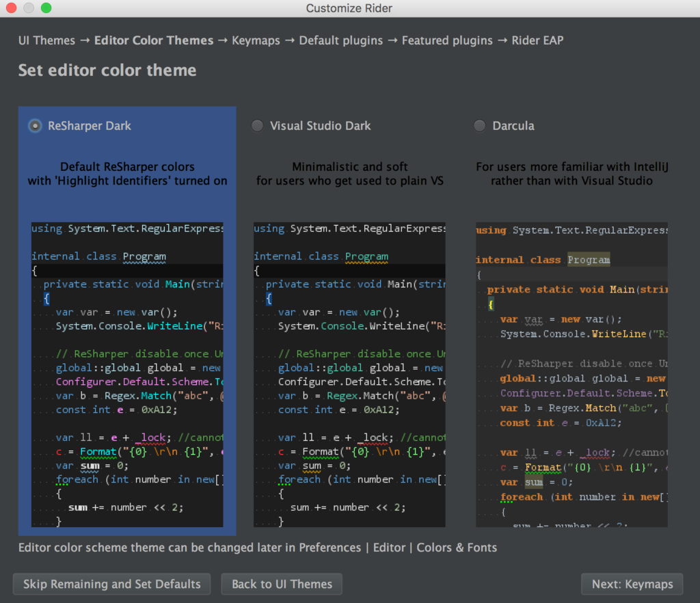Viewport: 700px width, 603px height.
Task: Open the ReSharper Dark code preview
Action: coord(127,375)
